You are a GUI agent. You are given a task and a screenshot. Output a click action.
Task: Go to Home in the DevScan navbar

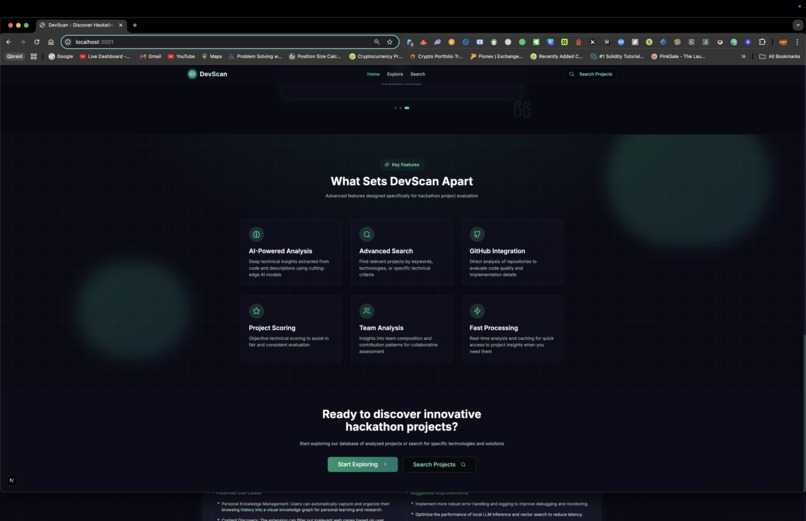coord(373,74)
